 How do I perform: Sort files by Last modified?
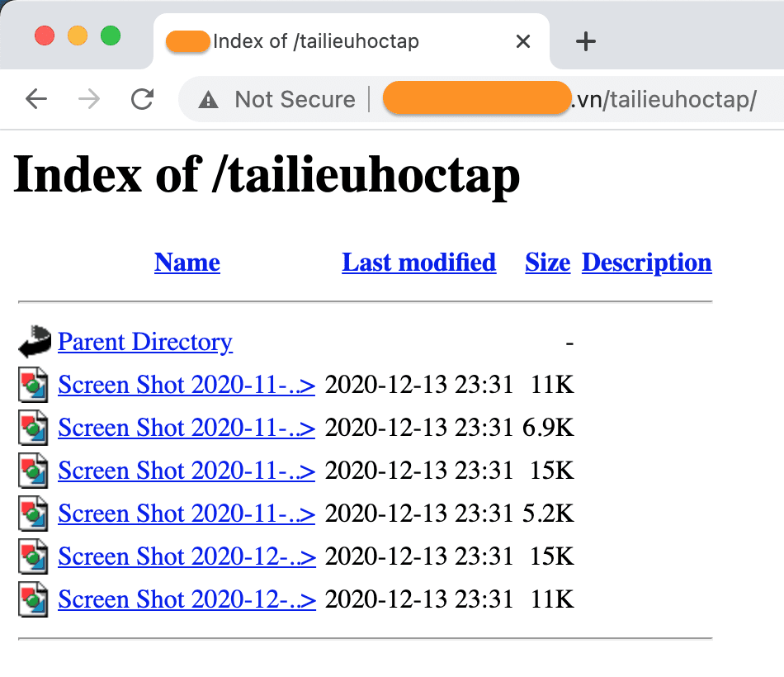pos(418,262)
